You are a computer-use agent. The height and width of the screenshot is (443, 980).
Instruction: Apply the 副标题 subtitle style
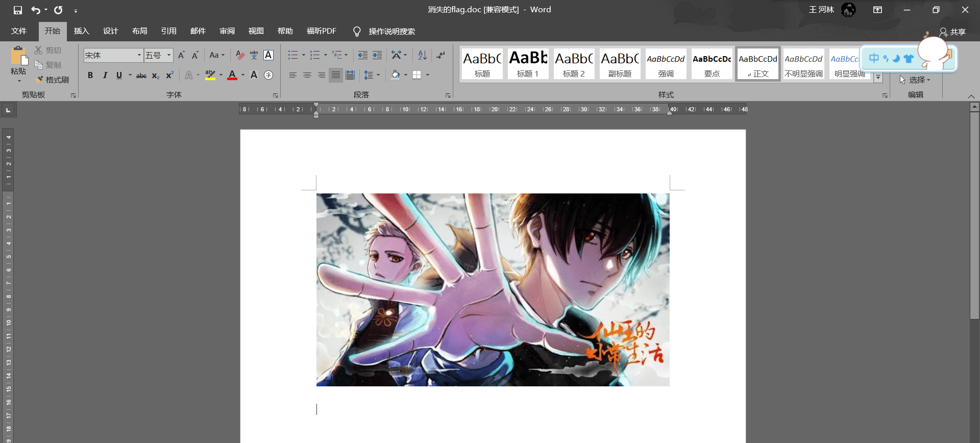click(620, 64)
